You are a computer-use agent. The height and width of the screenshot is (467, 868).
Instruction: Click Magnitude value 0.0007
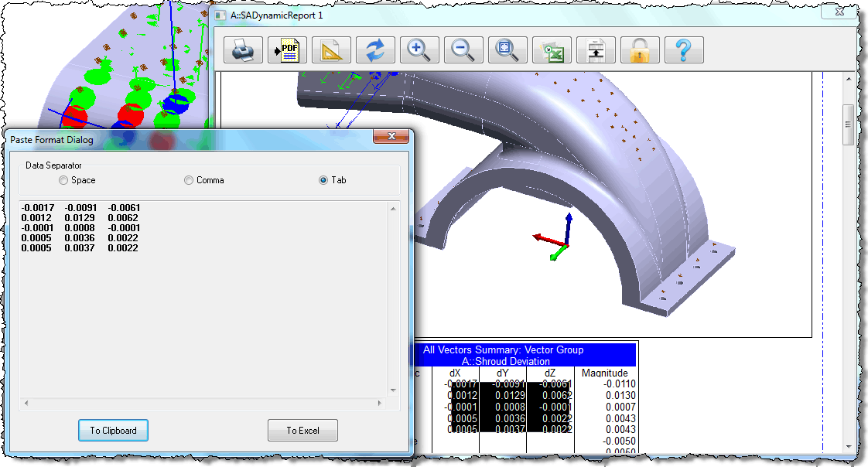[620, 407]
